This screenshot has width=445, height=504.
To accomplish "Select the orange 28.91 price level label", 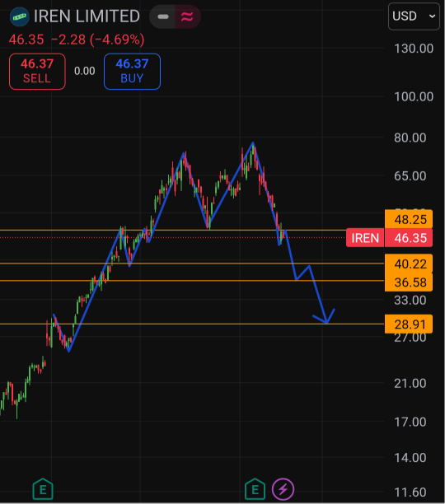I will pos(409,324).
